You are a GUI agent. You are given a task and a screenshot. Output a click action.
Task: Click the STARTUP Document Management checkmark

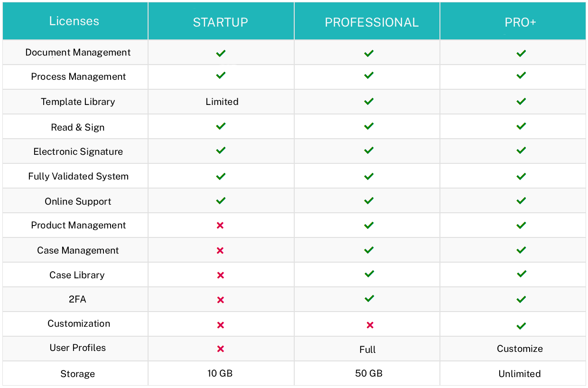pyautogui.click(x=221, y=53)
